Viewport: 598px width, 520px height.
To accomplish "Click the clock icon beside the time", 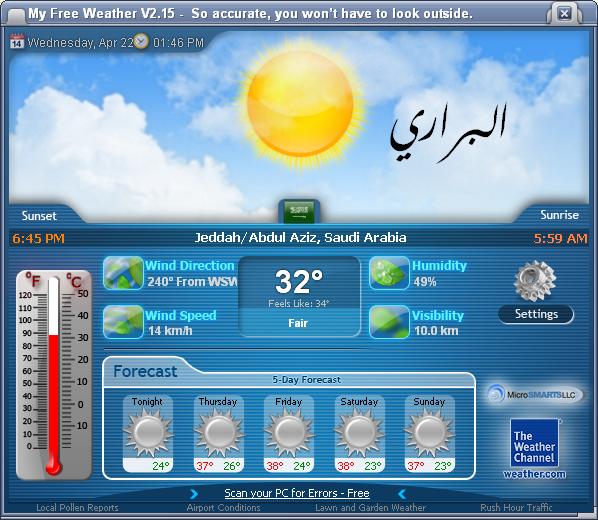I will pos(141,41).
